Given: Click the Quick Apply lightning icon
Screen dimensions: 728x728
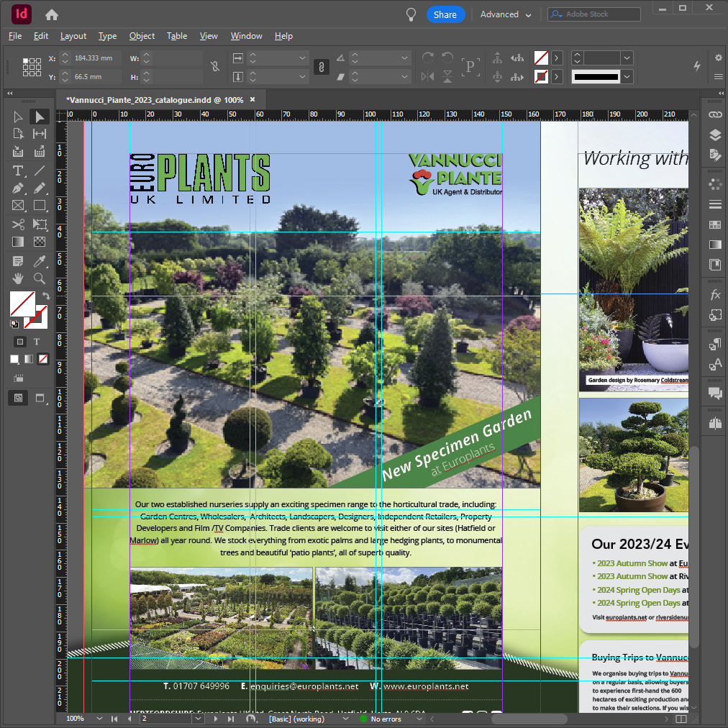Looking at the screenshot, I should click(x=697, y=66).
